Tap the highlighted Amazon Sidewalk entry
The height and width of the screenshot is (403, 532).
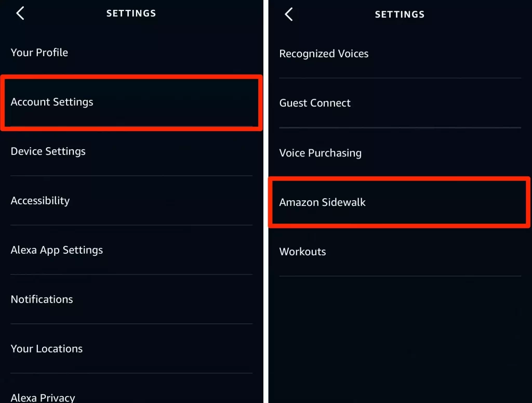click(323, 202)
